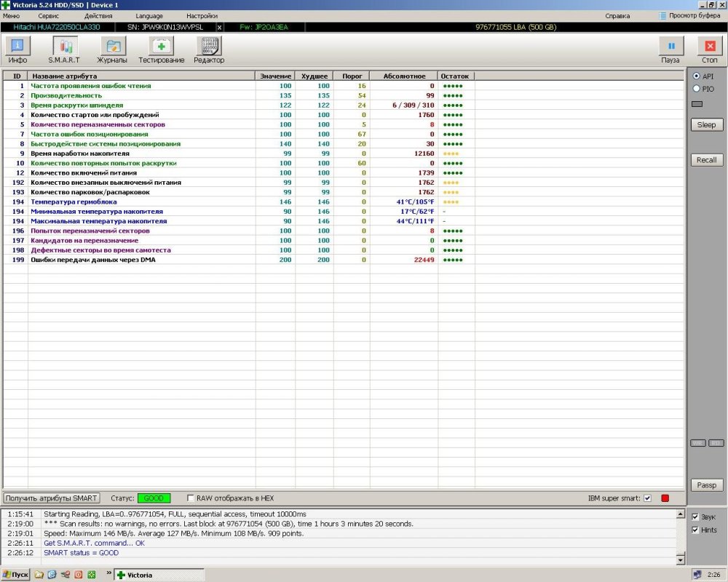Open the Language menu

(x=149, y=15)
